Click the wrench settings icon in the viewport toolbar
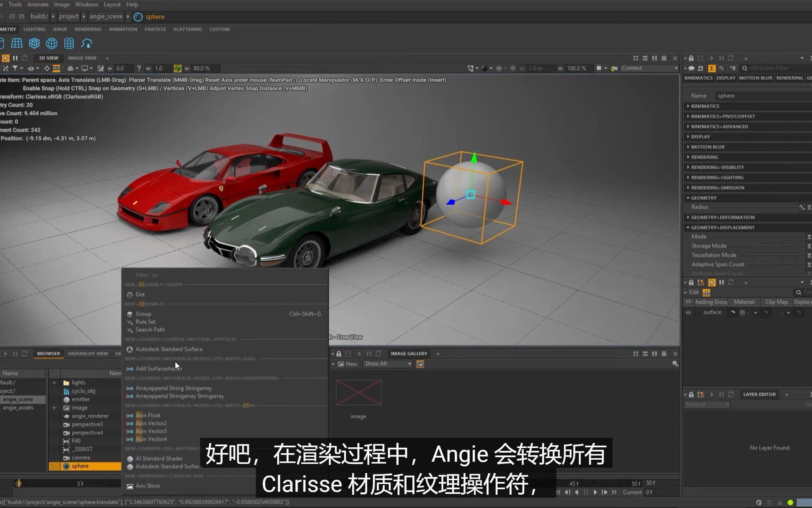Viewport: 812px width, 508px height. (x=6, y=68)
